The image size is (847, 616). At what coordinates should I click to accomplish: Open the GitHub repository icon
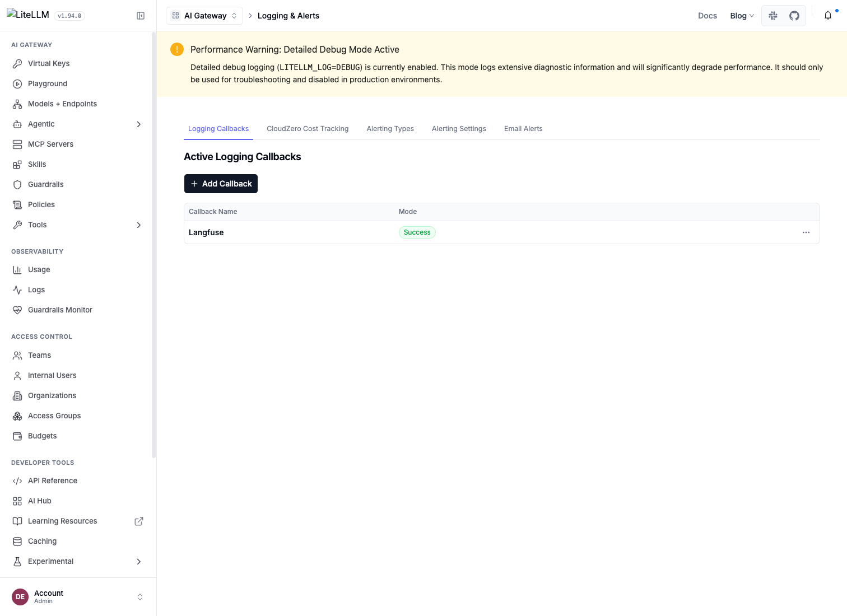click(794, 16)
